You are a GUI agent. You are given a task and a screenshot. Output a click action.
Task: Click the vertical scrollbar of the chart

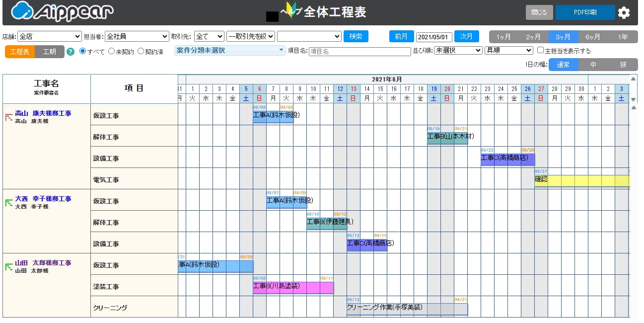[x=634, y=211]
